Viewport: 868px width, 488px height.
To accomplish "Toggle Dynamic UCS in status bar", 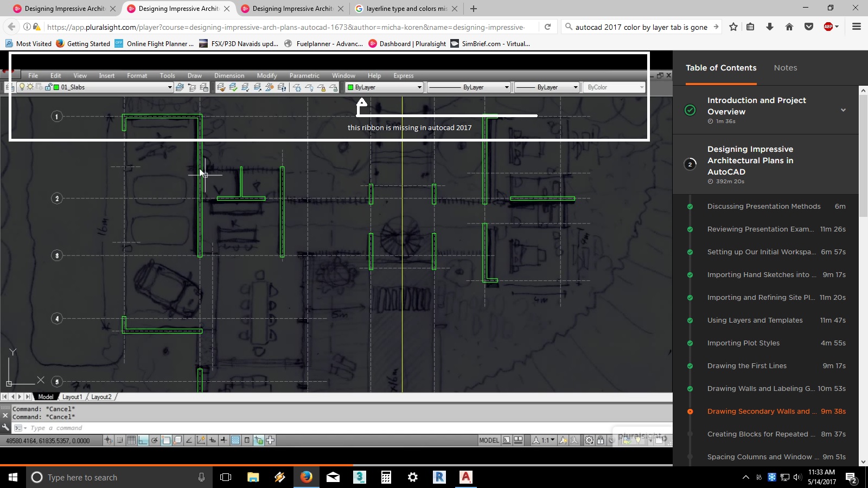I will click(201, 440).
